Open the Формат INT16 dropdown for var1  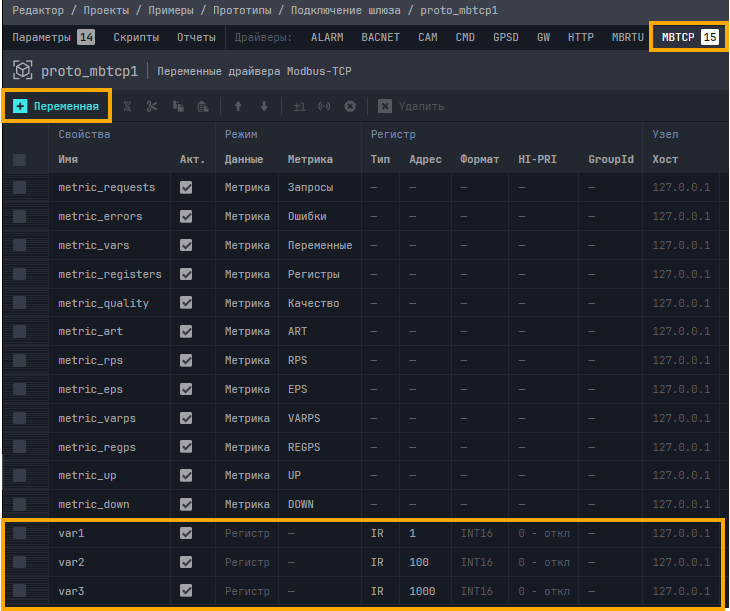[478, 533]
